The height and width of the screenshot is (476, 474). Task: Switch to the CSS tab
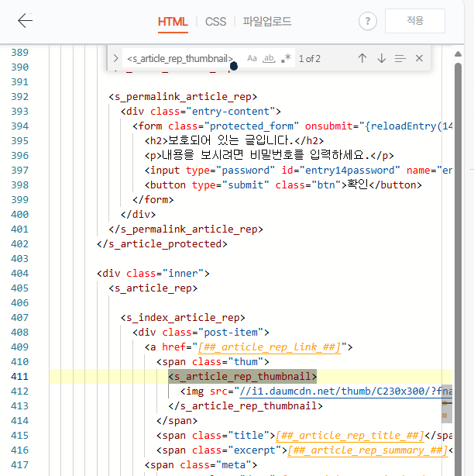tap(215, 22)
